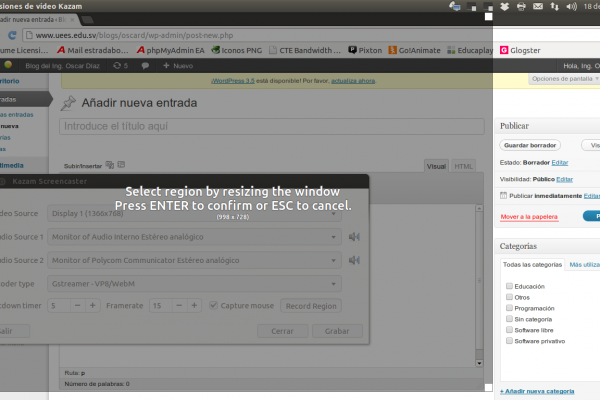Decrease the Framerate value

[179, 305]
